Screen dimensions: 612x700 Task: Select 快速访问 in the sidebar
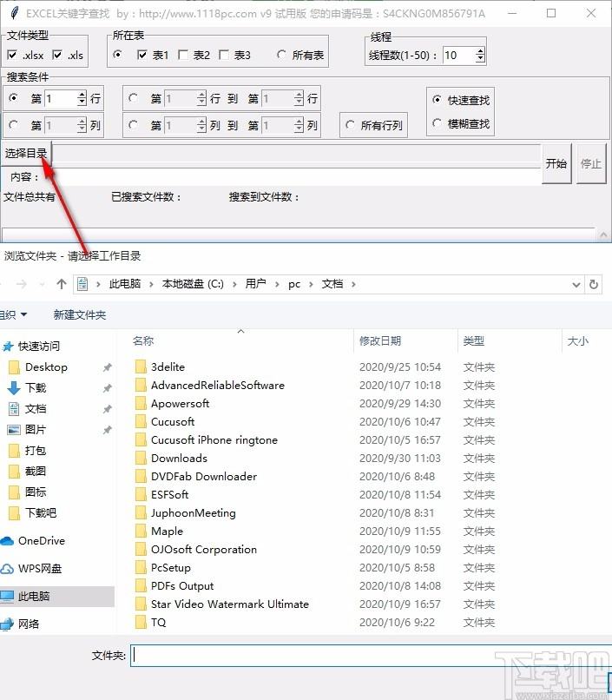point(39,346)
